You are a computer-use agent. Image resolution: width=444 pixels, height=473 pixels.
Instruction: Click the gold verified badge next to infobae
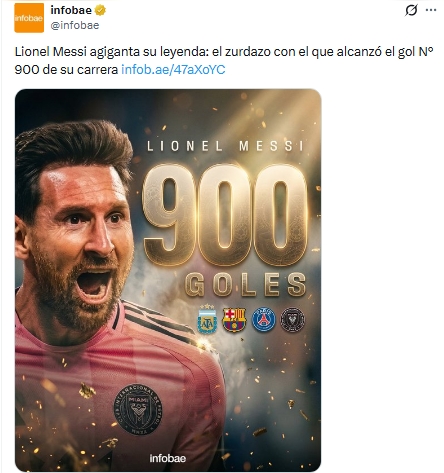100,11
